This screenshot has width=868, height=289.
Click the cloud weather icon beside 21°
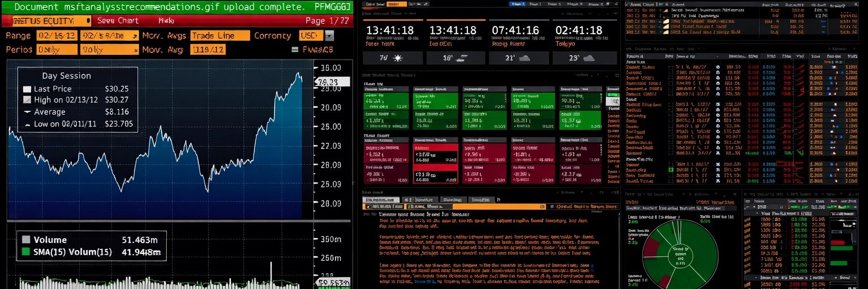525,58
